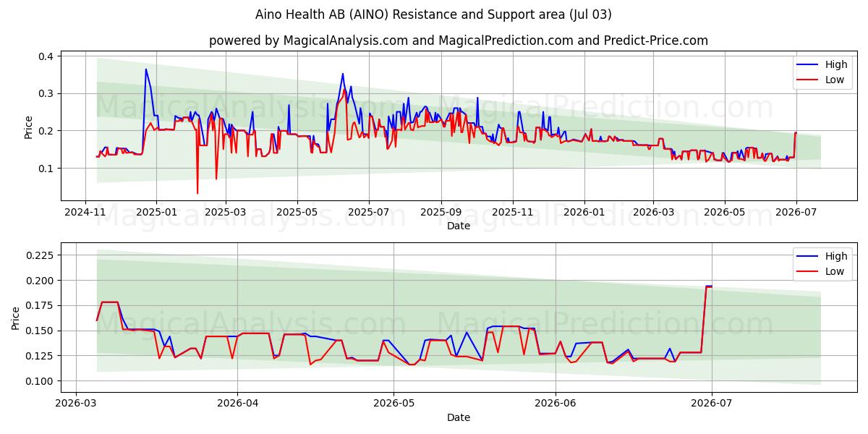Click the '0.200' y-axis tick on the lower chart
This screenshot has height=434, width=868.
[40, 281]
